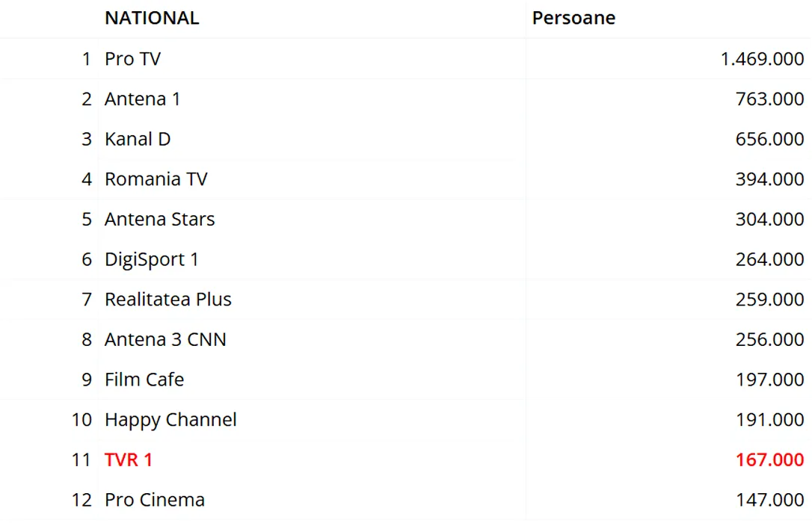Image resolution: width=812 pixels, height=523 pixels.
Task: Select the 147.000 audience figure
Action: (769, 500)
